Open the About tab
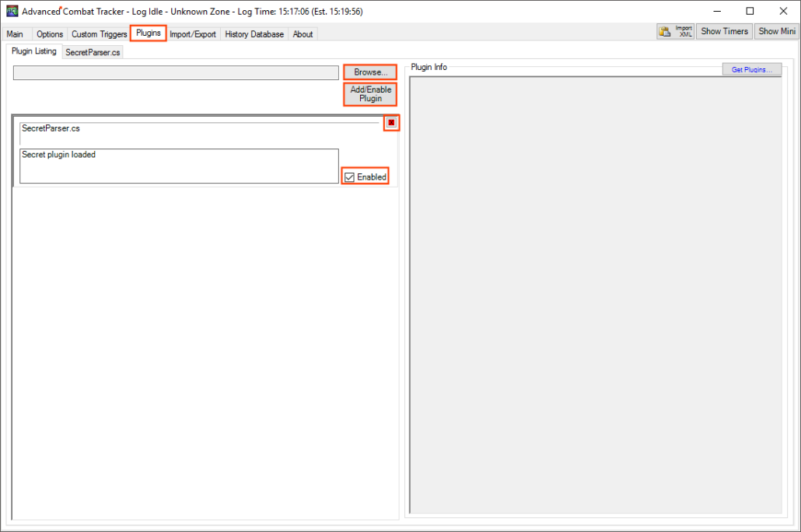Viewport: 801px width, 532px height. pos(303,34)
